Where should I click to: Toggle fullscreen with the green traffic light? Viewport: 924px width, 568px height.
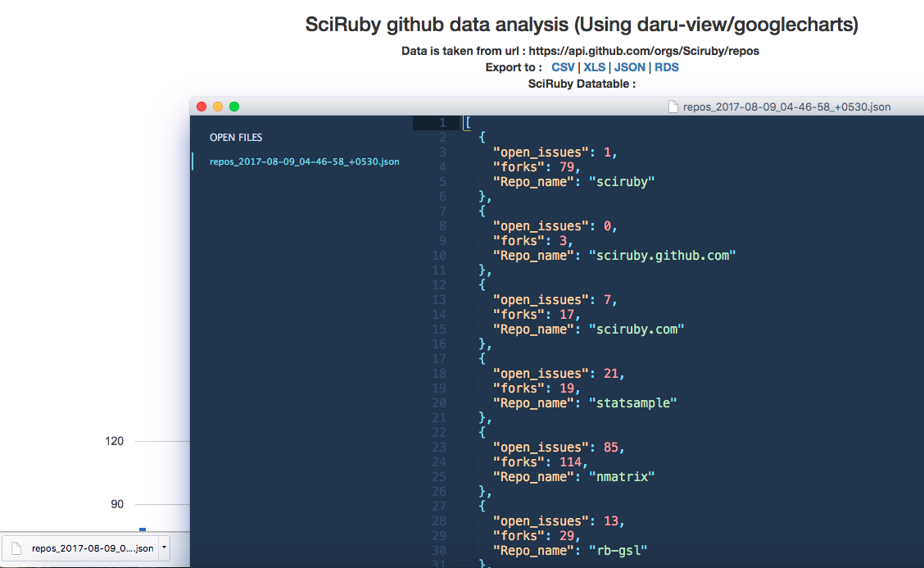click(x=234, y=106)
